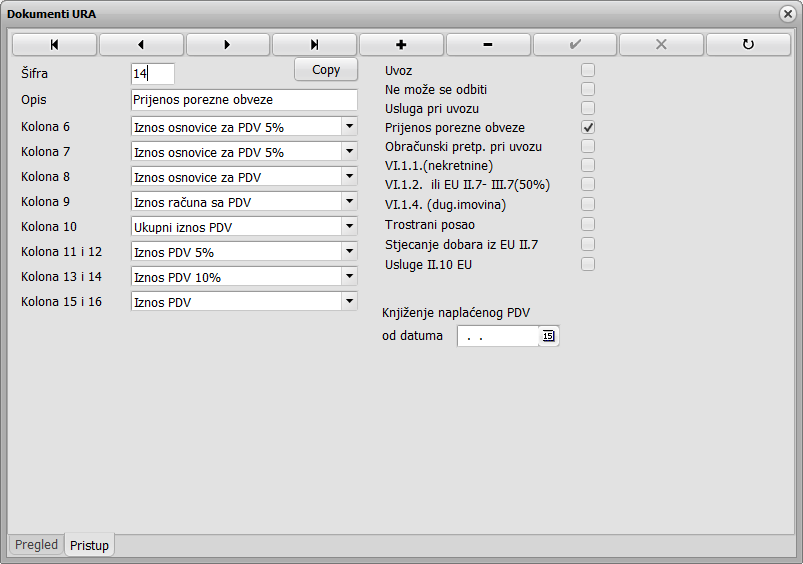Uncheck Prijenos porezne obveze checkbox
Viewport: 803px width, 564px height.
click(588, 127)
